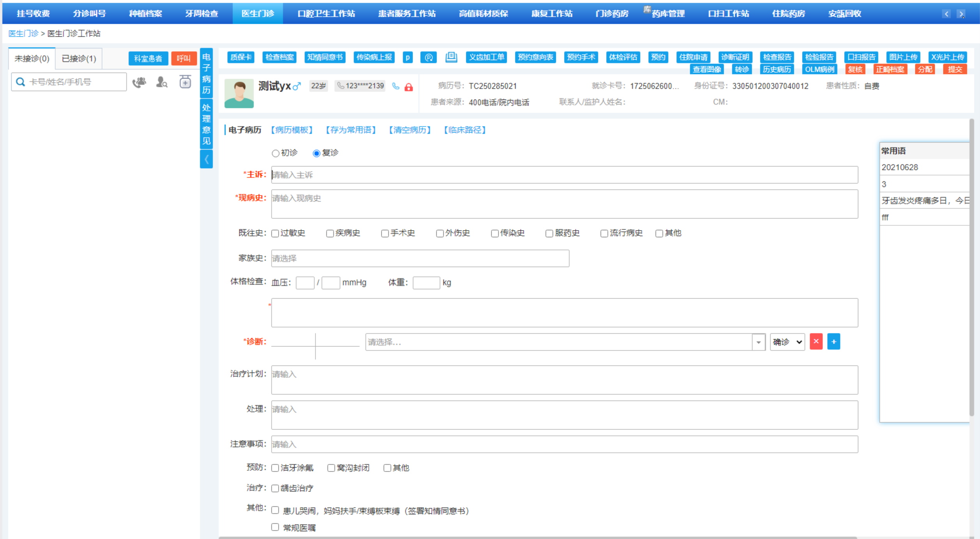Open the diagnosis 请选择 dropdown arrow
The height and width of the screenshot is (539, 980).
758,342
